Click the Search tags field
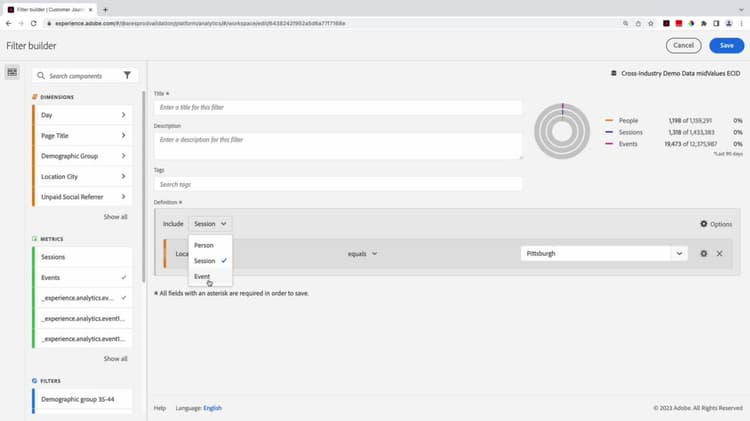The height and width of the screenshot is (421, 750). pos(338,184)
